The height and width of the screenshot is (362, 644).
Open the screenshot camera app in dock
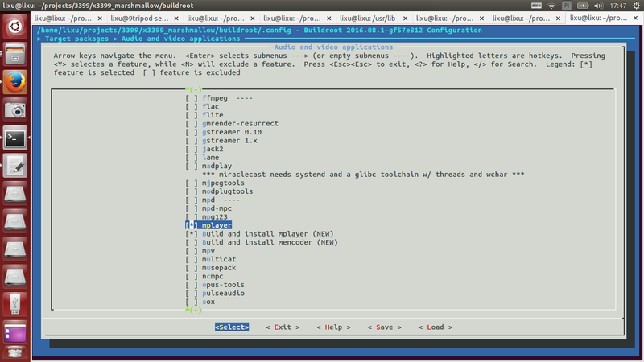click(15, 109)
